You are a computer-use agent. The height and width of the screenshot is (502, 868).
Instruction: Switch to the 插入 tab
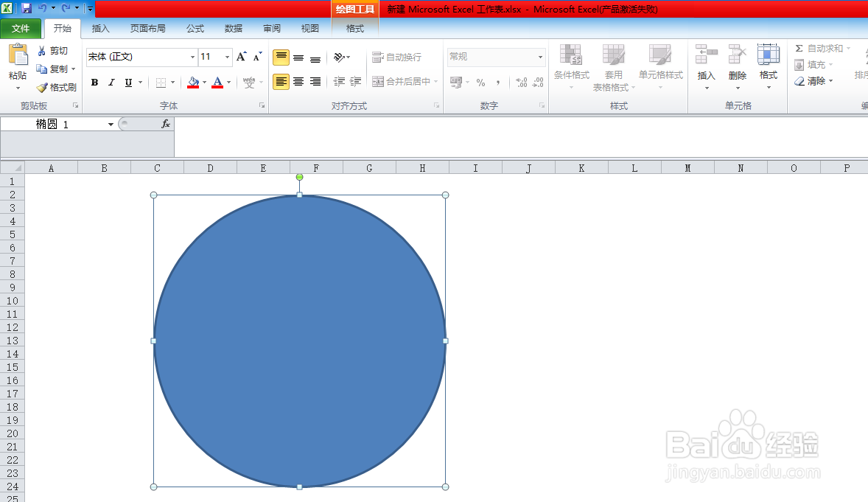pyautogui.click(x=100, y=28)
